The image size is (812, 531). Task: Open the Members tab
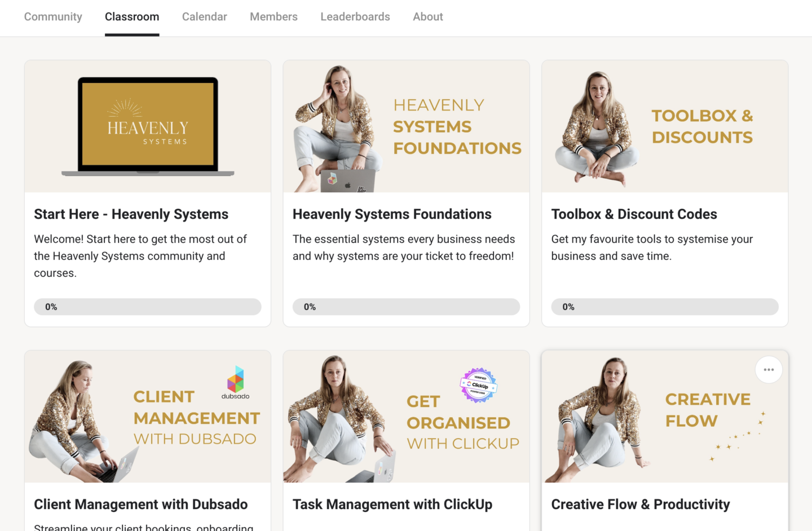pyautogui.click(x=273, y=17)
